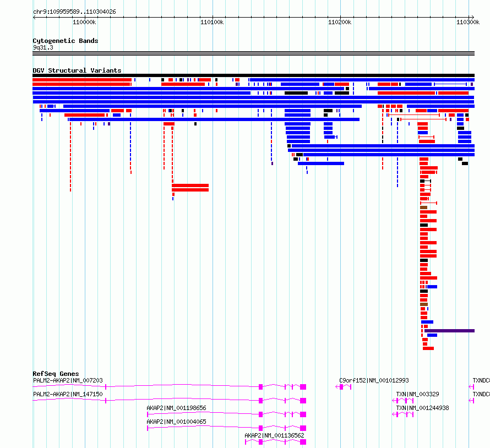Click the 110300k ruler tick label
Screen dimensions: 490x448
coord(468,22)
